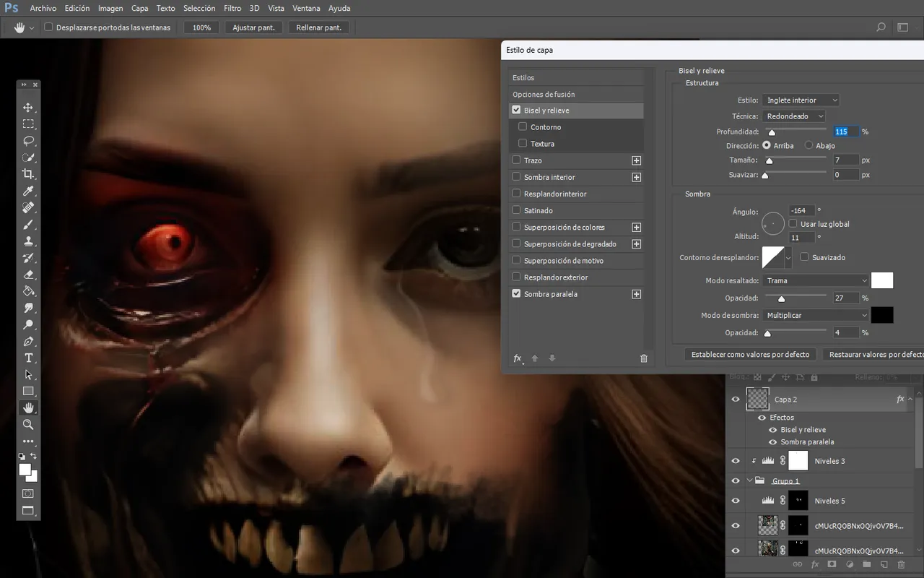The height and width of the screenshot is (578, 924).
Task: Add a layer mask from the Layers panel
Action: (832, 564)
